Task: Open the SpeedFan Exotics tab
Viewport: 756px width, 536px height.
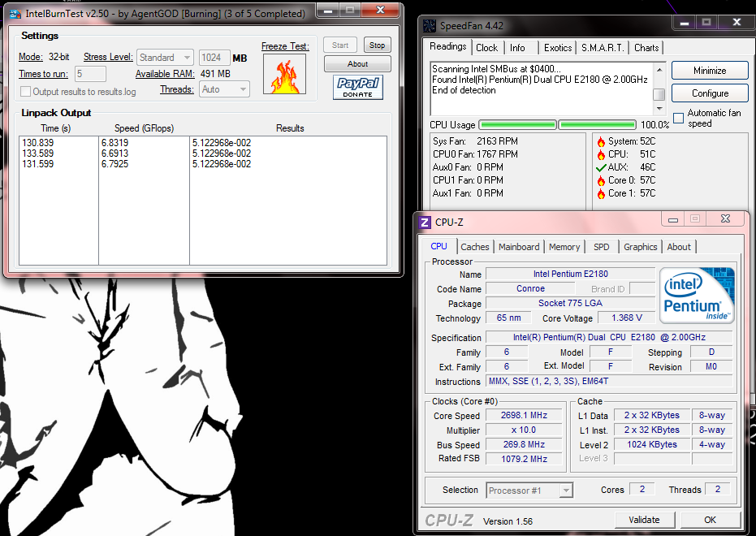Action: [x=558, y=48]
